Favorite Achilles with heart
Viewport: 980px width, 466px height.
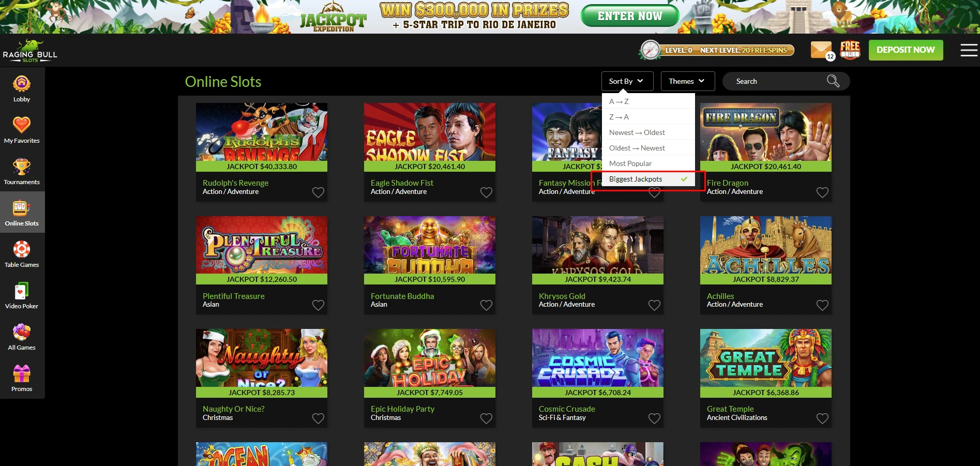(x=822, y=305)
